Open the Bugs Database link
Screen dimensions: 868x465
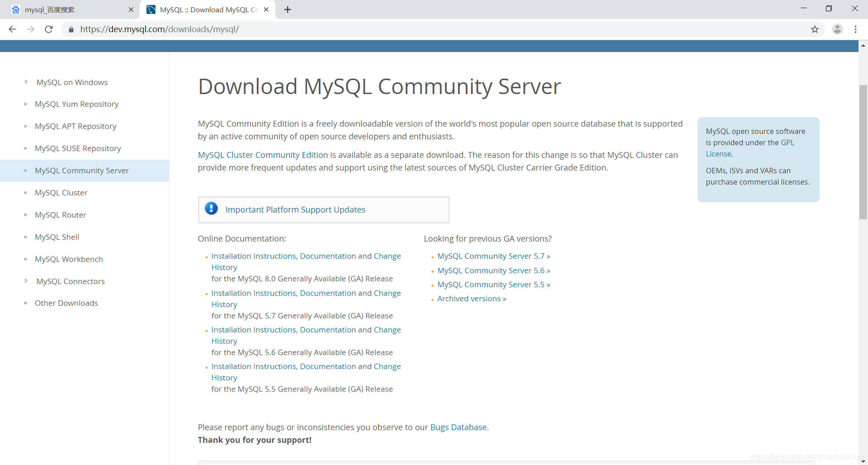458,427
